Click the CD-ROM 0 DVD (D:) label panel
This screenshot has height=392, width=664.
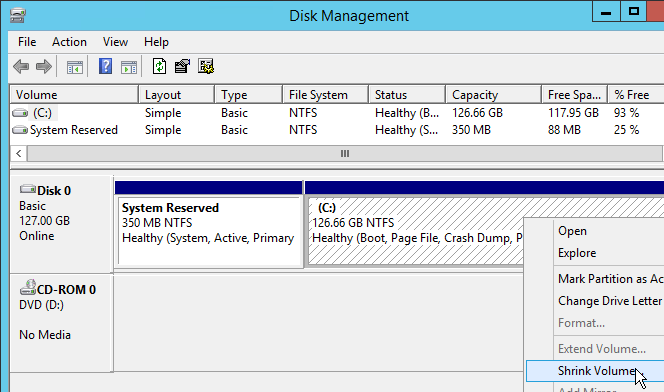click(x=62, y=323)
